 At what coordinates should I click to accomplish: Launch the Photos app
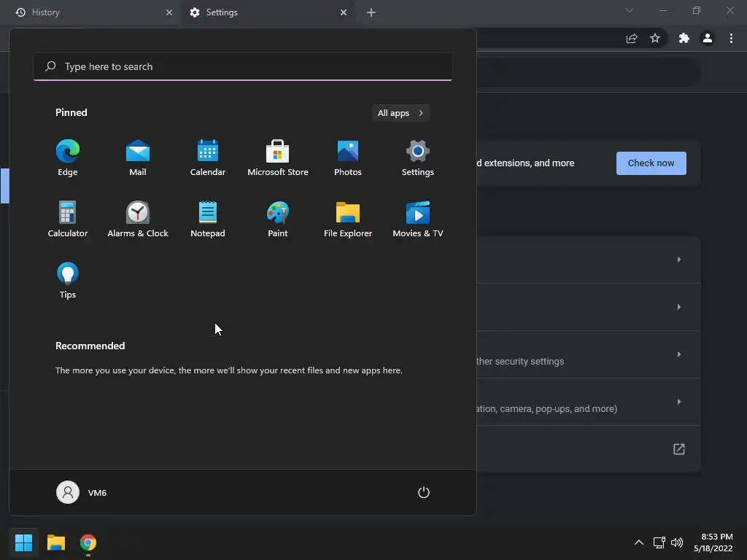click(348, 158)
